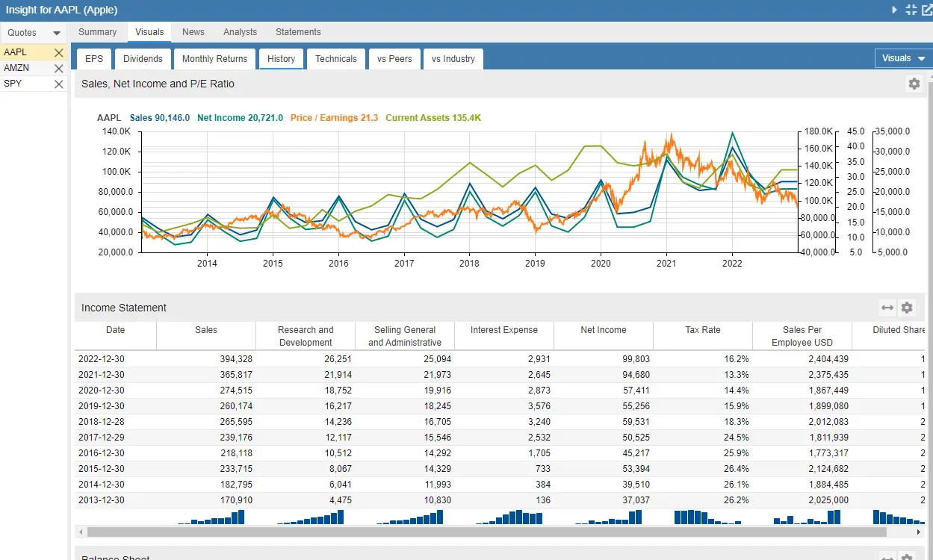Viewport: 933px width, 560px height.
Task: Click the play arrow icon in title bar
Action: coord(894,10)
